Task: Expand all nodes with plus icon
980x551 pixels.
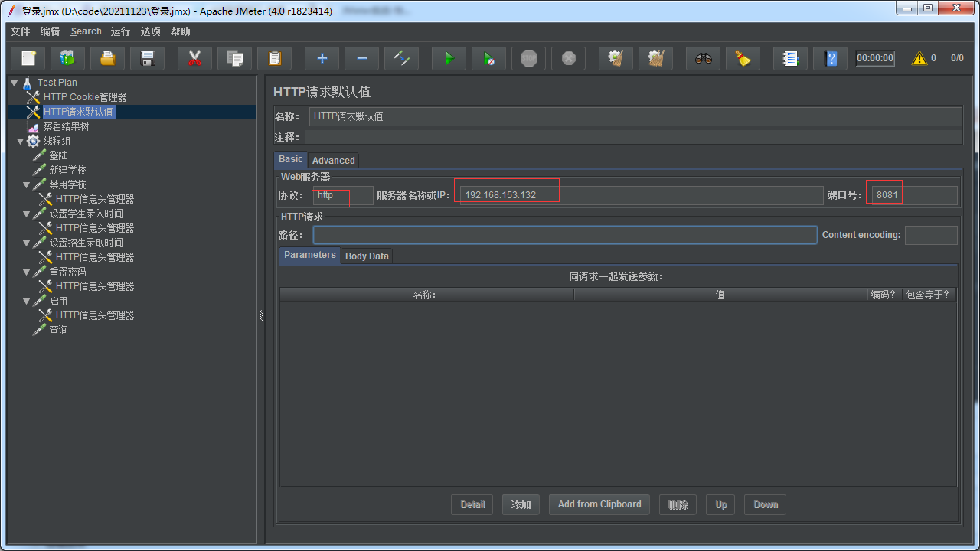Action: pyautogui.click(x=322, y=58)
